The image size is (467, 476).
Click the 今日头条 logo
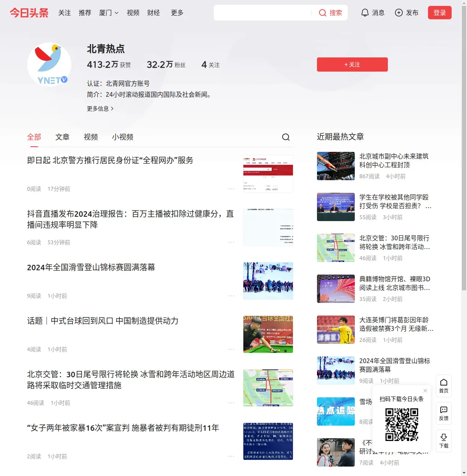[x=29, y=13]
